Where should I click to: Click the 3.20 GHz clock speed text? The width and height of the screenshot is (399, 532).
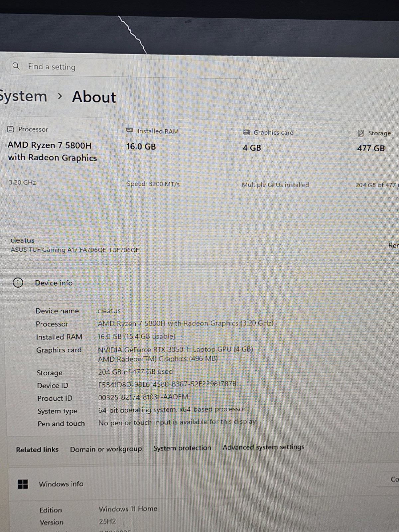(22, 182)
